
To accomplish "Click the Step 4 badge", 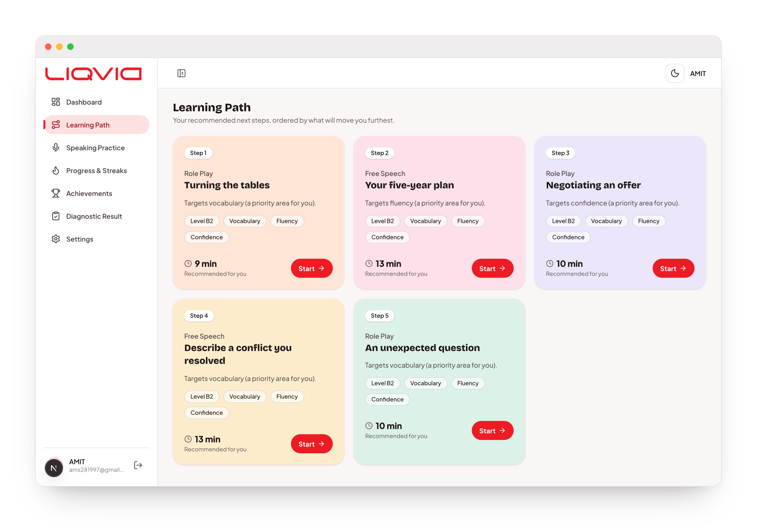I will pyautogui.click(x=199, y=316).
